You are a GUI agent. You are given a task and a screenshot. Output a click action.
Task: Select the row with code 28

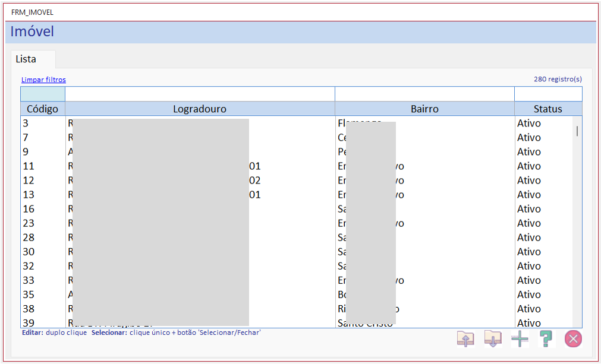(297, 238)
